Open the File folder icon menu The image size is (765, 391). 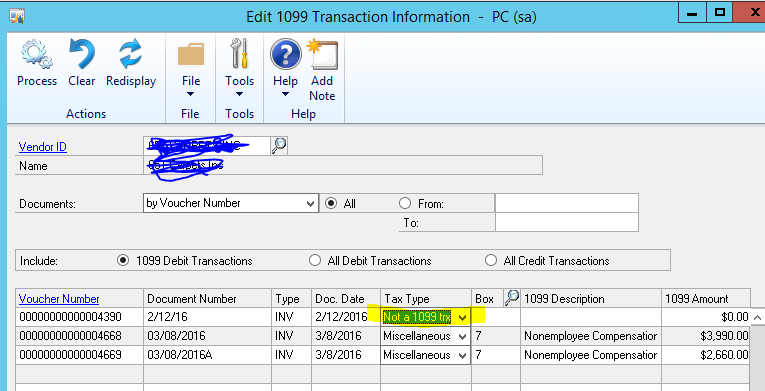[x=191, y=55]
